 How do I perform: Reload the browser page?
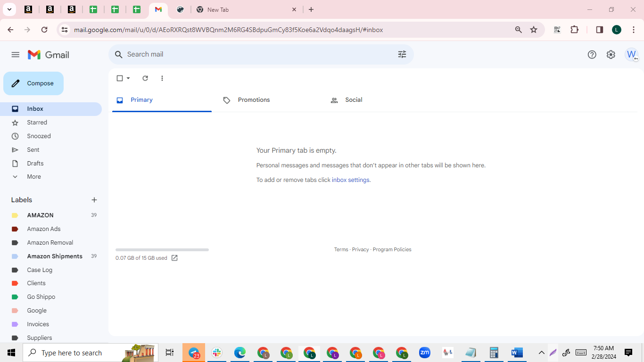tap(44, 30)
